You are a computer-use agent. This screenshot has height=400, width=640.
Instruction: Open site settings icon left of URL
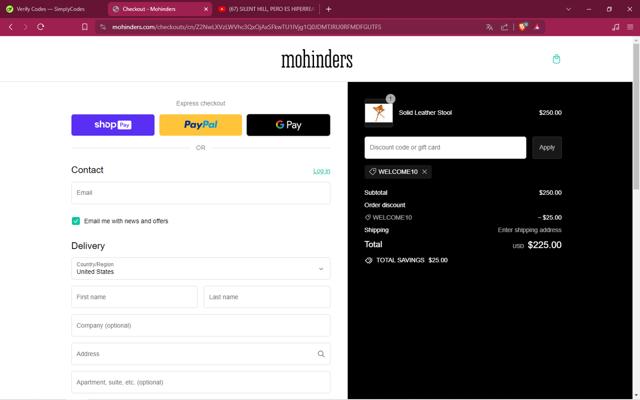coord(103,27)
